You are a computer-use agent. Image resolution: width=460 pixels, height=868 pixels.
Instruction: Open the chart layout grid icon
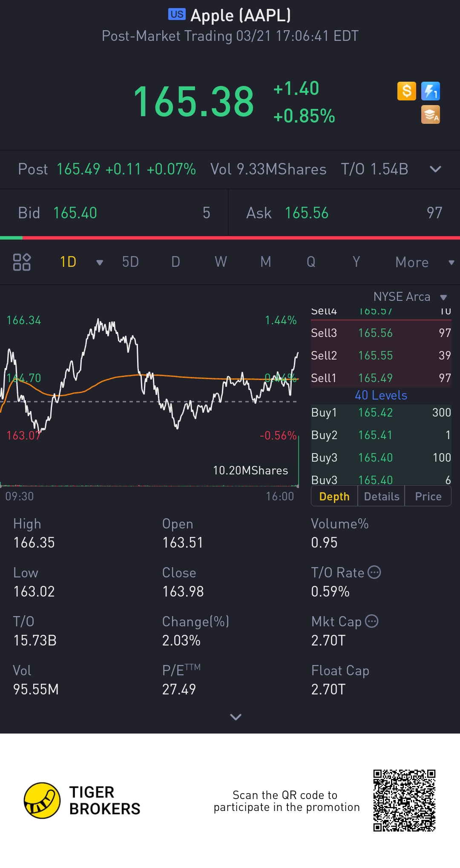22,262
